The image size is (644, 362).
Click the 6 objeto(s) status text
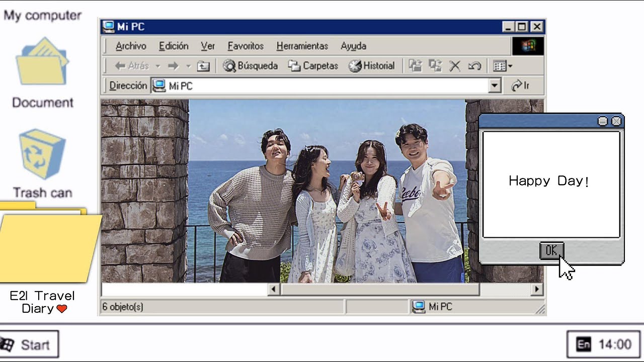(x=123, y=307)
